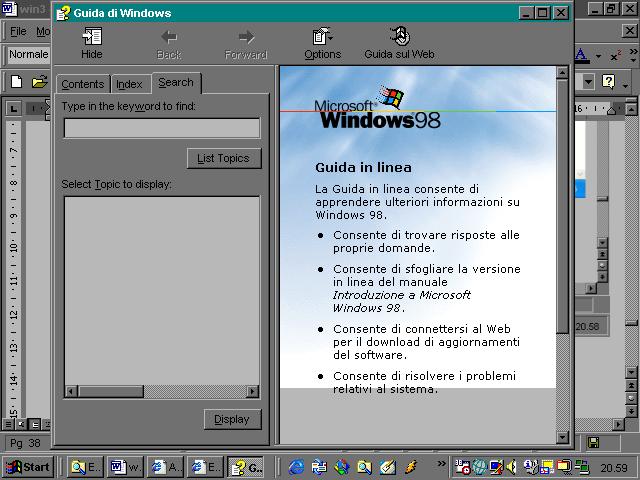Click the help content vertical scrollbar thumb

coord(562,207)
